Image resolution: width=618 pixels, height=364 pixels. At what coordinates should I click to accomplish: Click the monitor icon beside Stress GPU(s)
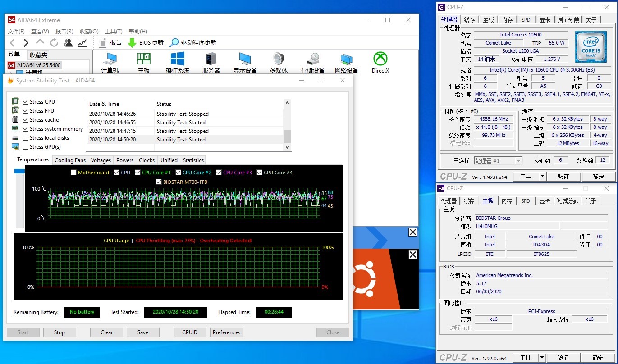point(15,146)
